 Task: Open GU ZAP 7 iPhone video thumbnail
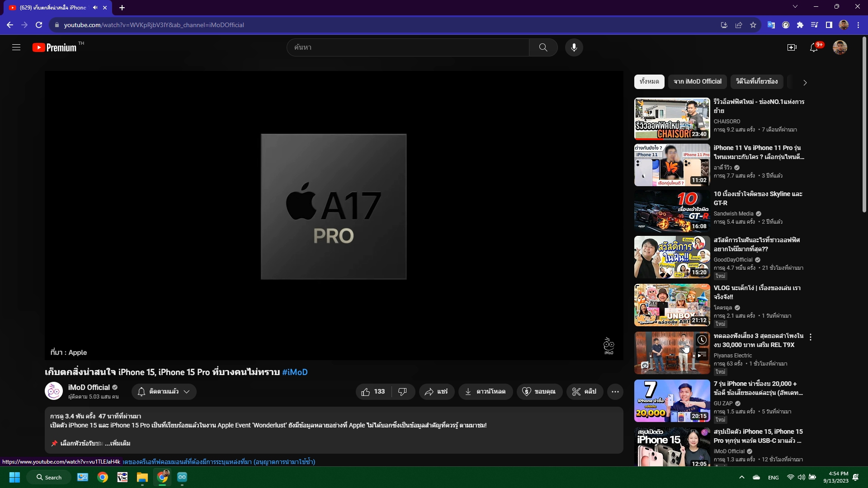coord(672,401)
